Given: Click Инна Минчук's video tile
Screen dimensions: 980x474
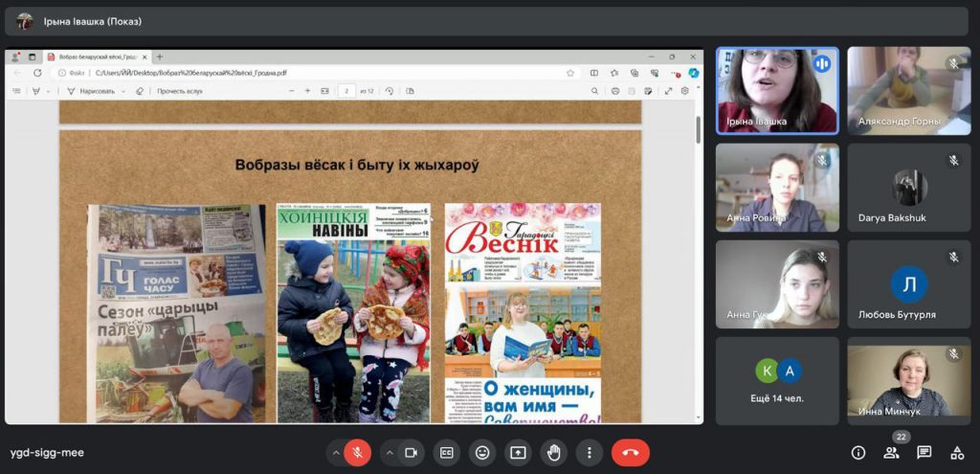Looking at the screenshot, I should 908,380.
